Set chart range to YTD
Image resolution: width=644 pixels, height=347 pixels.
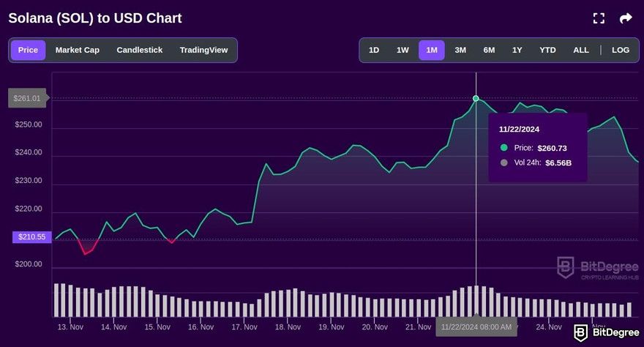pos(547,50)
